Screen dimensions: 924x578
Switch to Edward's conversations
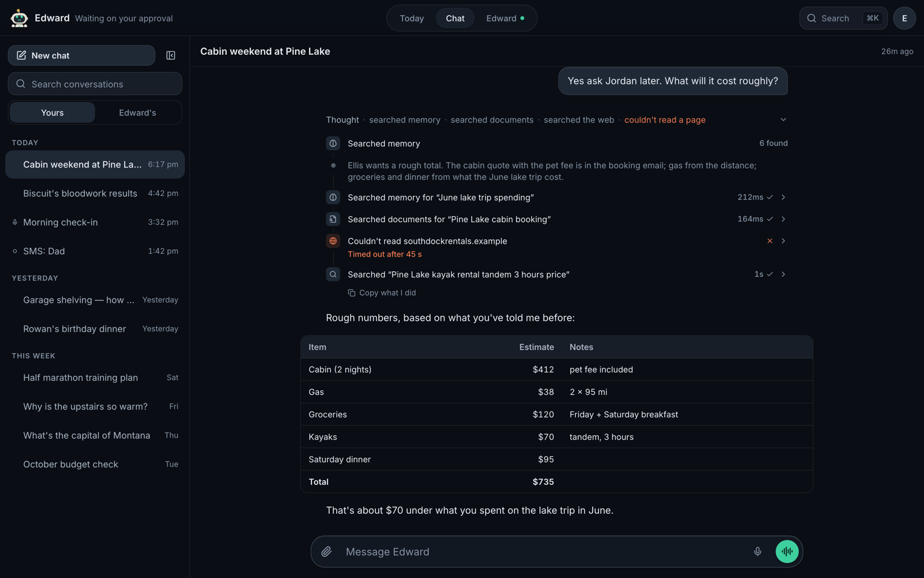point(137,113)
